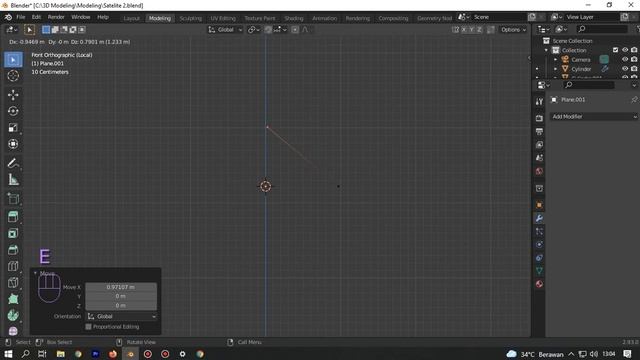Select the Measure tool
Image resolution: width=640 pixels, height=360 pixels.
pyautogui.click(x=13, y=180)
